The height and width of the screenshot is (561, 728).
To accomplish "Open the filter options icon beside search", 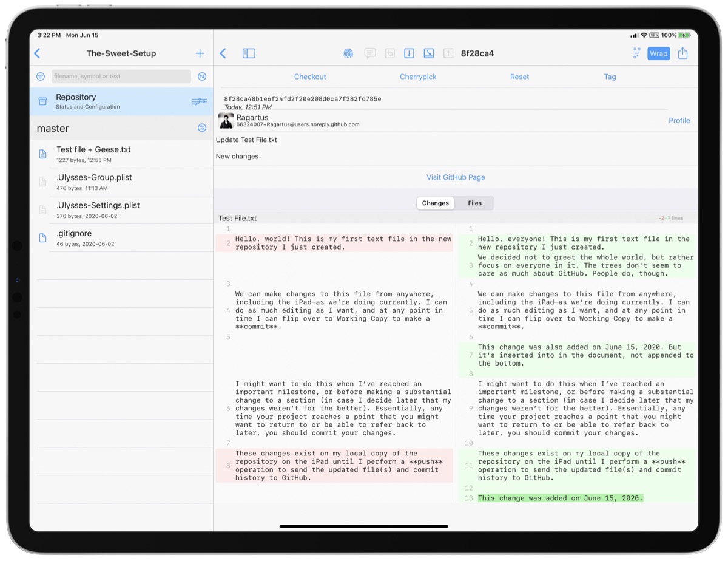I will [41, 76].
